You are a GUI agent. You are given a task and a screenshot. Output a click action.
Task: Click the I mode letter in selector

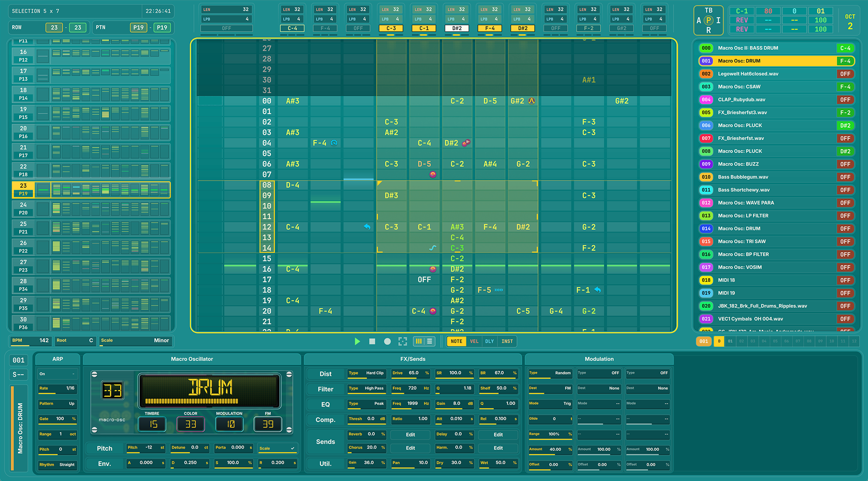718,20
